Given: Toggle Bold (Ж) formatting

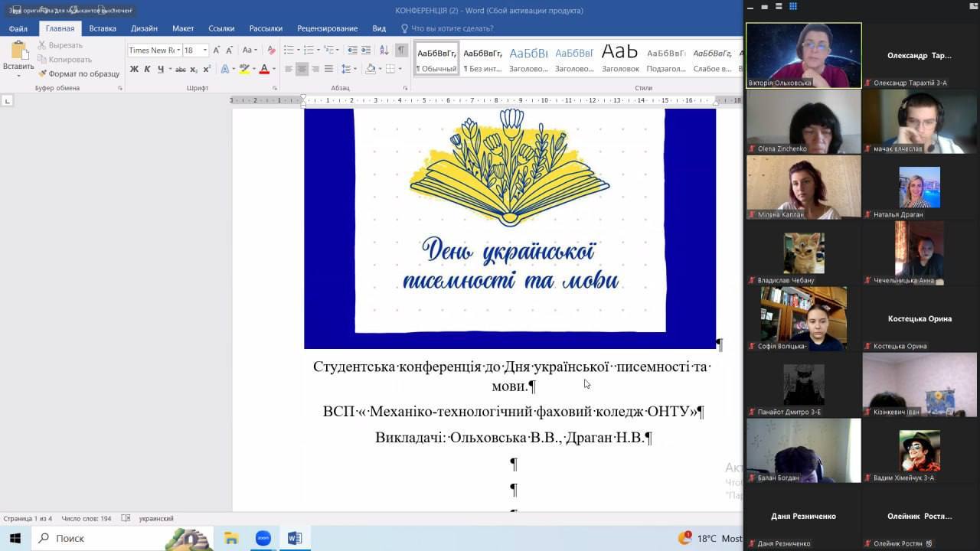Looking at the screenshot, I should [x=134, y=69].
